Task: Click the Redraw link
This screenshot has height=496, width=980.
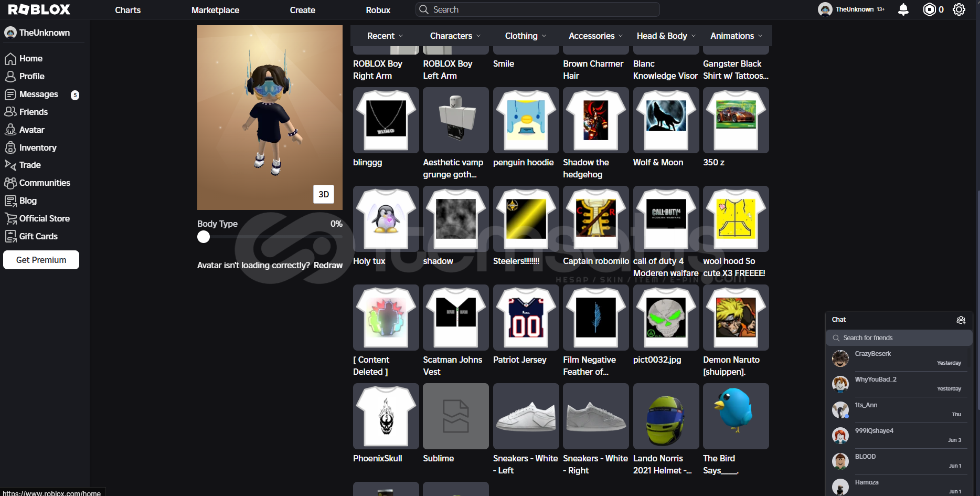Action: (x=328, y=265)
